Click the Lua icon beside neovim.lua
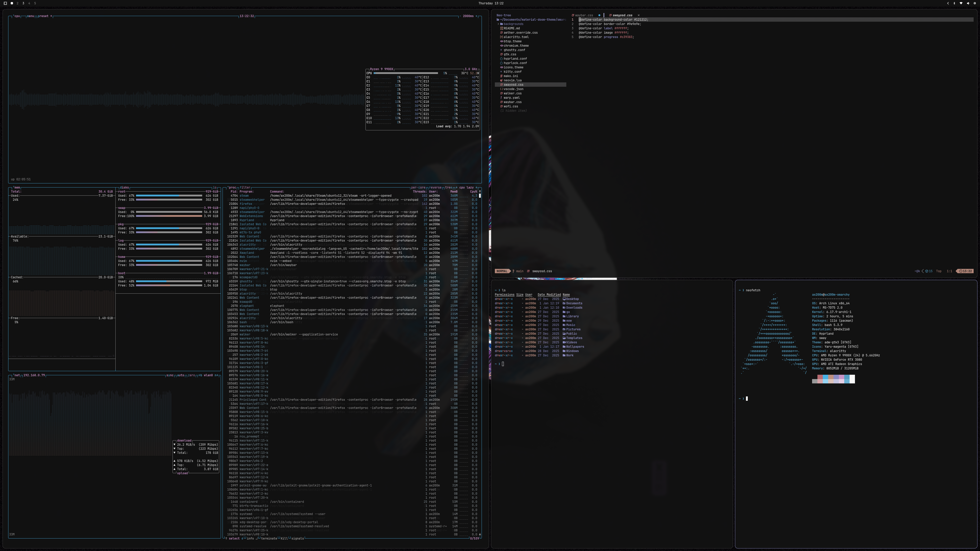This screenshot has height=551, width=980. coord(501,80)
